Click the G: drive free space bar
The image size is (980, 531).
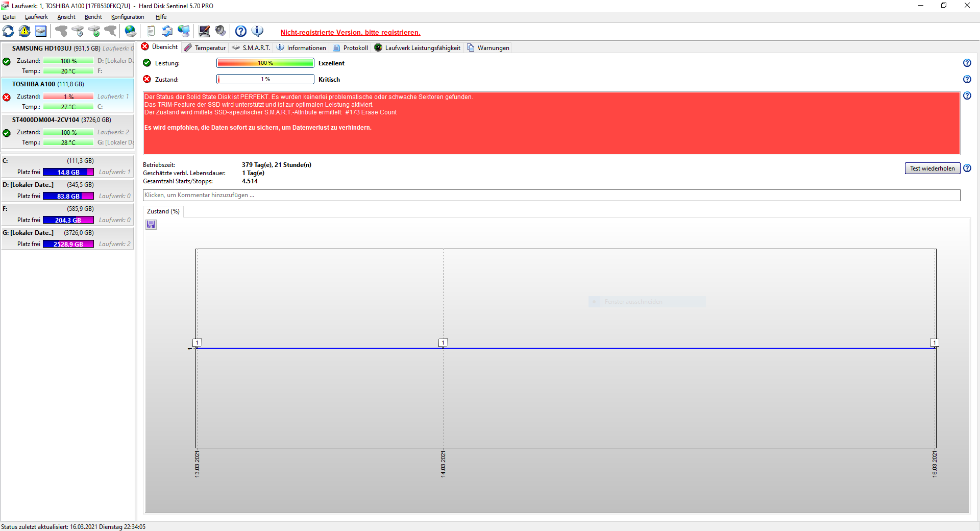(68, 244)
